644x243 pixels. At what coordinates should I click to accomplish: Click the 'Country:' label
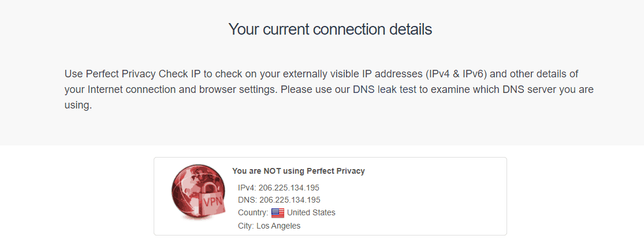[253, 212]
